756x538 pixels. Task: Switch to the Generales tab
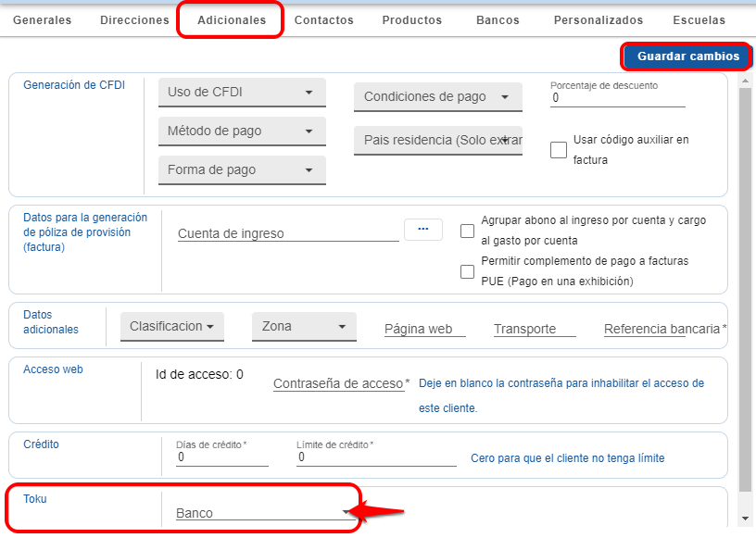click(42, 19)
